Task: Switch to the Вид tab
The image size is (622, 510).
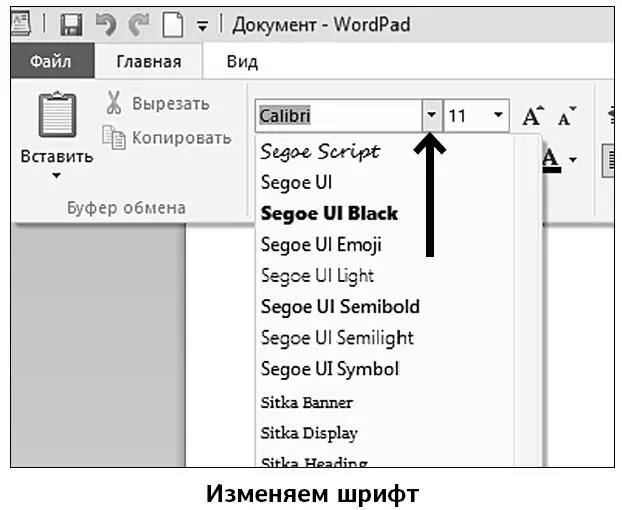Action: [242, 61]
